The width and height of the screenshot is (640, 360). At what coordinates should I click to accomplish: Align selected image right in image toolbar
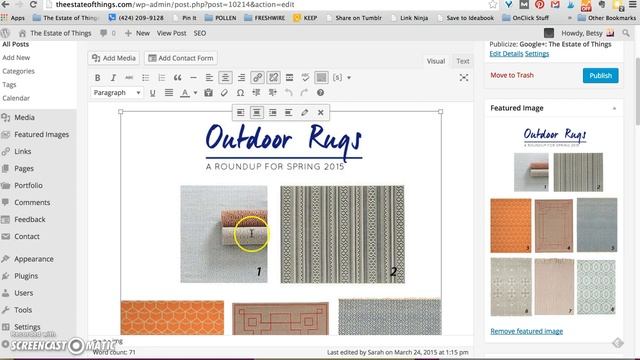(x=273, y=113)
